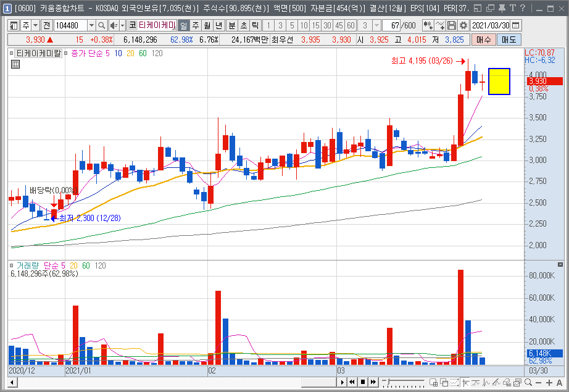Click the red 매수 buy button

pyautogui.click(x=483, y=40)
